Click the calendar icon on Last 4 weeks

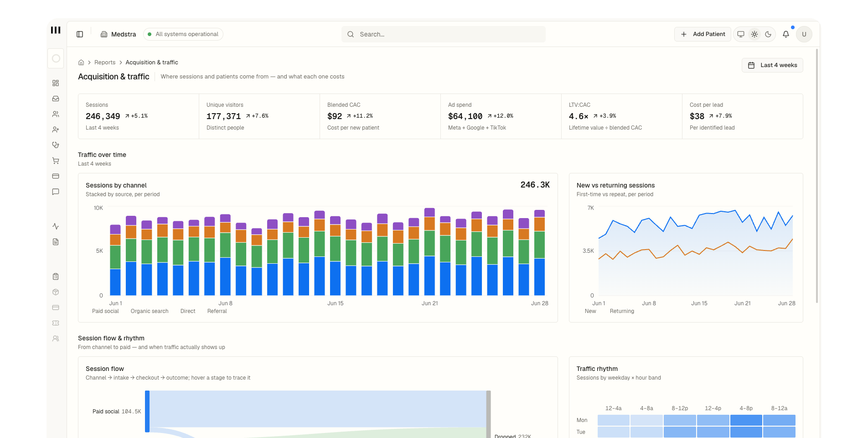[x=751, y=65]
